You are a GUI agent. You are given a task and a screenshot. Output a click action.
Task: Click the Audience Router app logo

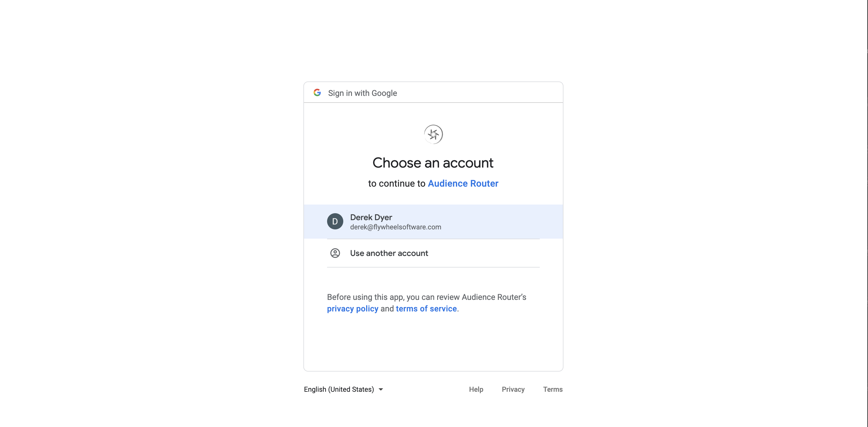pos(433,134)
